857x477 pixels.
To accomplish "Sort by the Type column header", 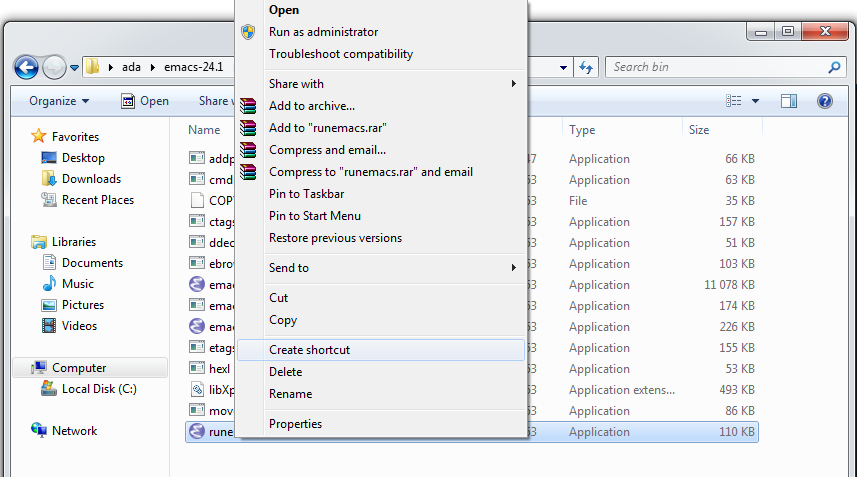I will [x=582, y=130].
